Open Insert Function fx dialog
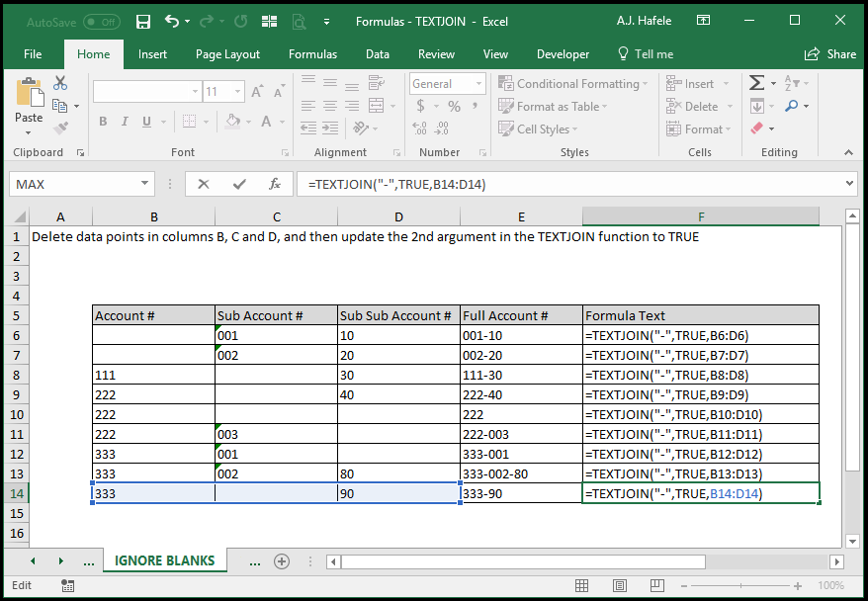 (275, 184)
